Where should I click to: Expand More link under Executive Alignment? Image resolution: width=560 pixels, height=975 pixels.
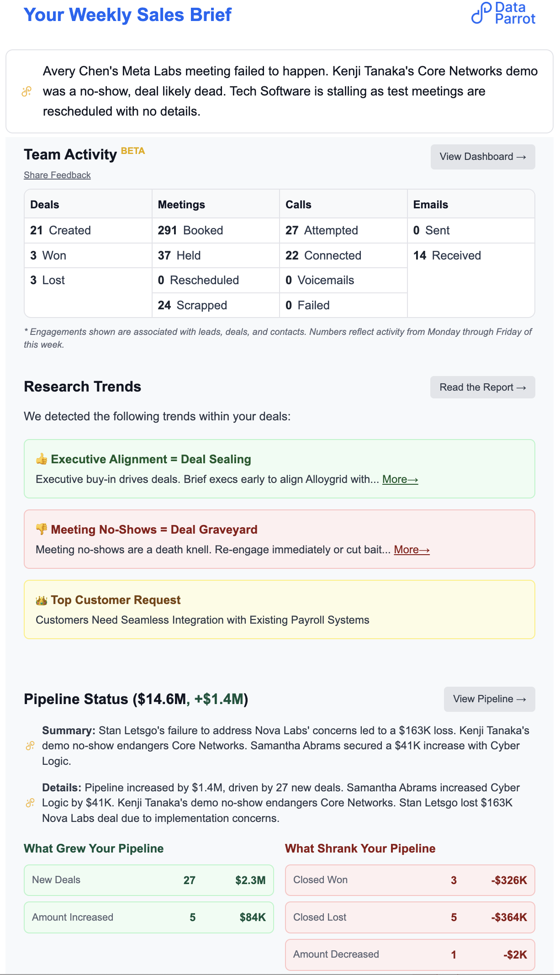point(400,479)
